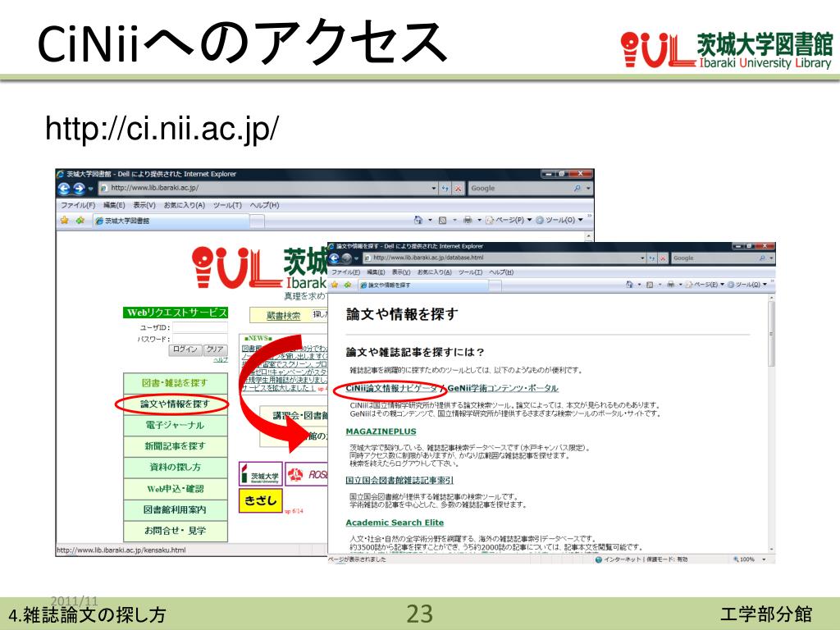This screenshot has width=840, height=630.
Task: Click Add to Favorites icon in front window
Action: pos(348,285)
